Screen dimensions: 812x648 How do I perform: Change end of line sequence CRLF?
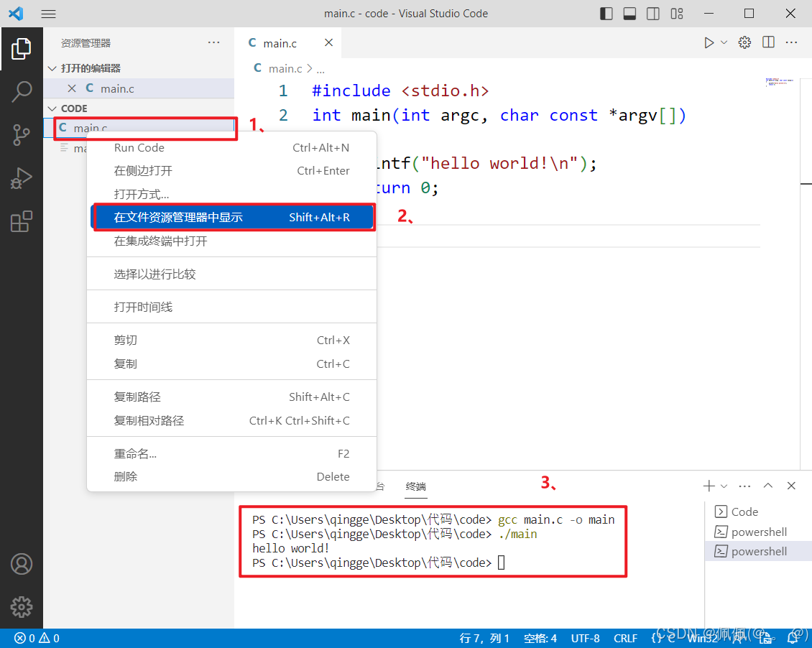[626, 638]
